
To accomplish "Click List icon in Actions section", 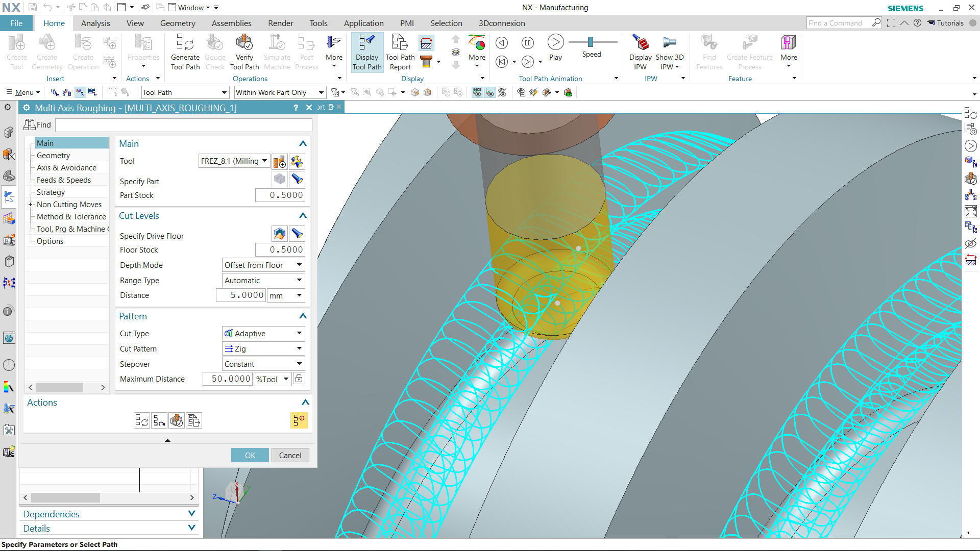I will click(x=193, y=420).
